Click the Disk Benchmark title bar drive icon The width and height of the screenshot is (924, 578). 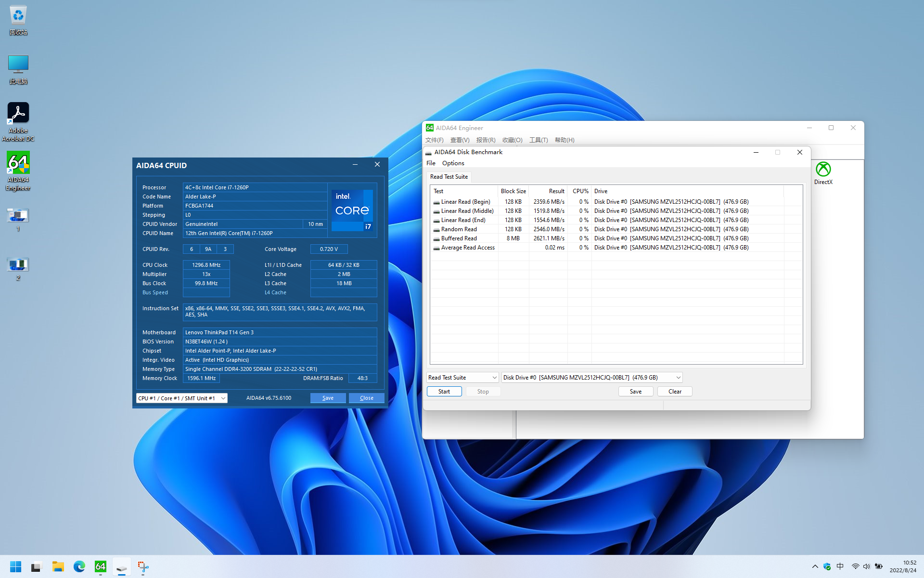point(428,152)
